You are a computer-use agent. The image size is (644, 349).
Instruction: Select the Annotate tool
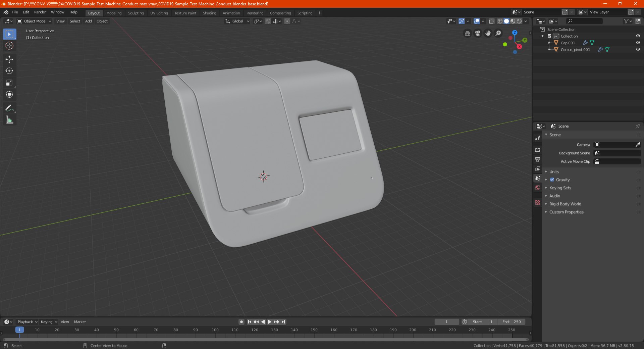coord(9,108)
